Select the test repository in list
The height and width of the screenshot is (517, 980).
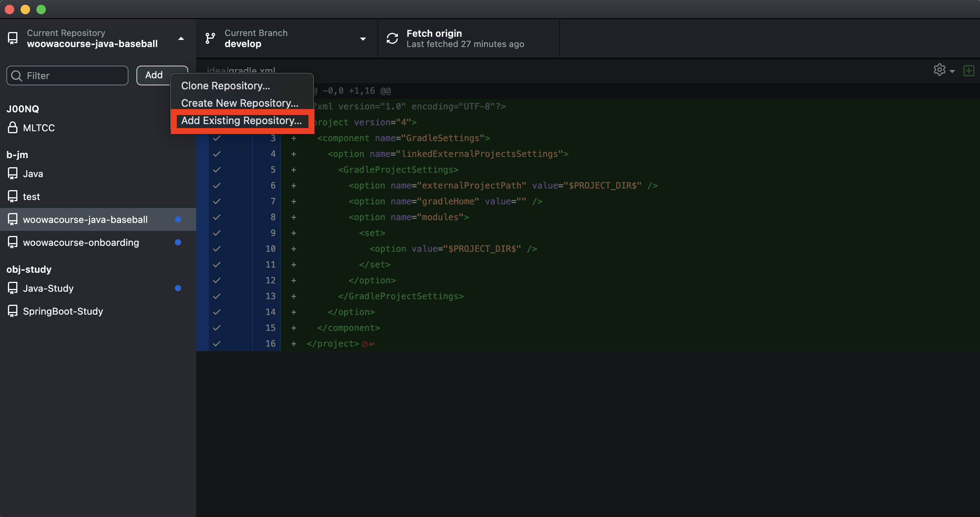tap(31, 196)
